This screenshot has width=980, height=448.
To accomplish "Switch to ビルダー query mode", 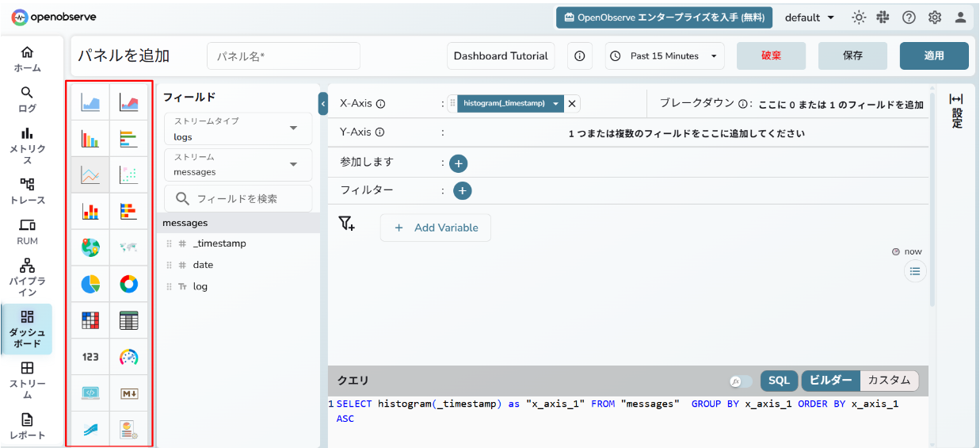I will point(830,381).
